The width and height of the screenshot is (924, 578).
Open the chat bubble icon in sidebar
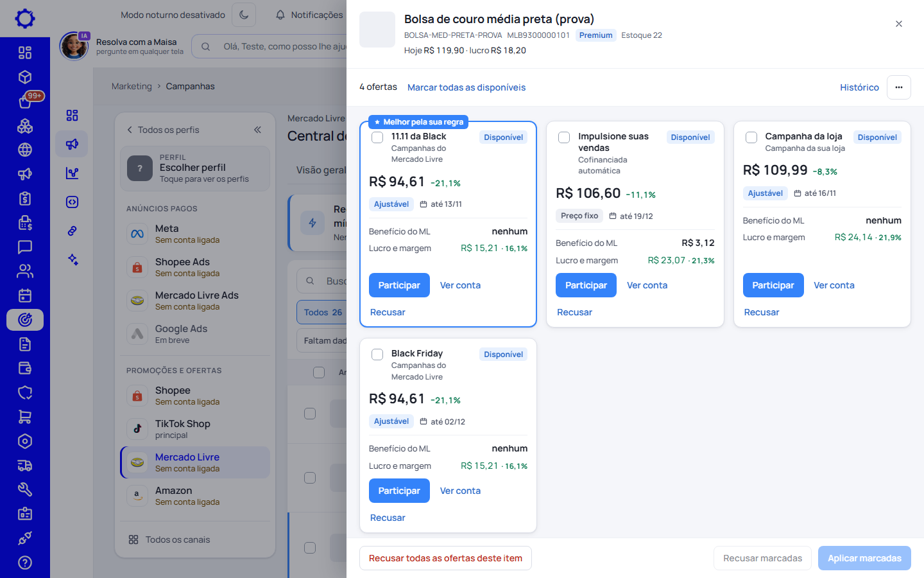[x=25, y=247]
